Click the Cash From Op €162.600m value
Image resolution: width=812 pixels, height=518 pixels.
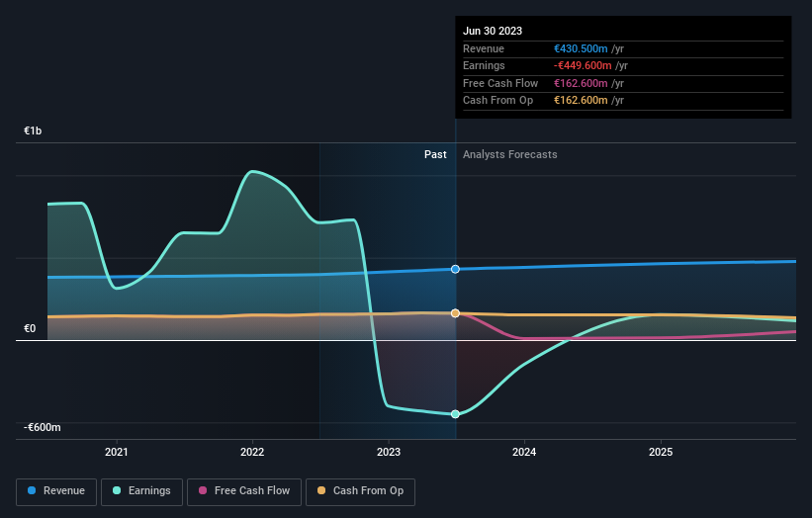[581, 101]
